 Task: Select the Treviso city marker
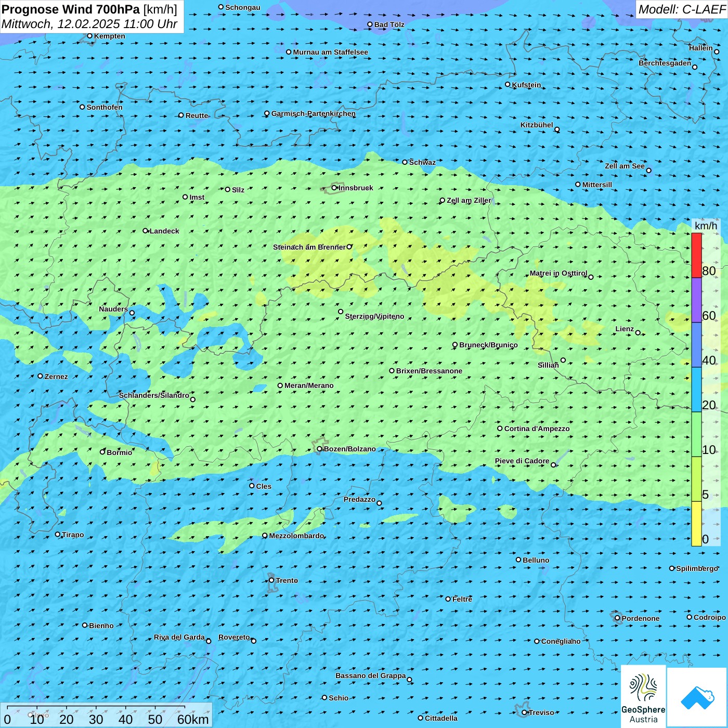pyautogui.click(x=525, y=712)
